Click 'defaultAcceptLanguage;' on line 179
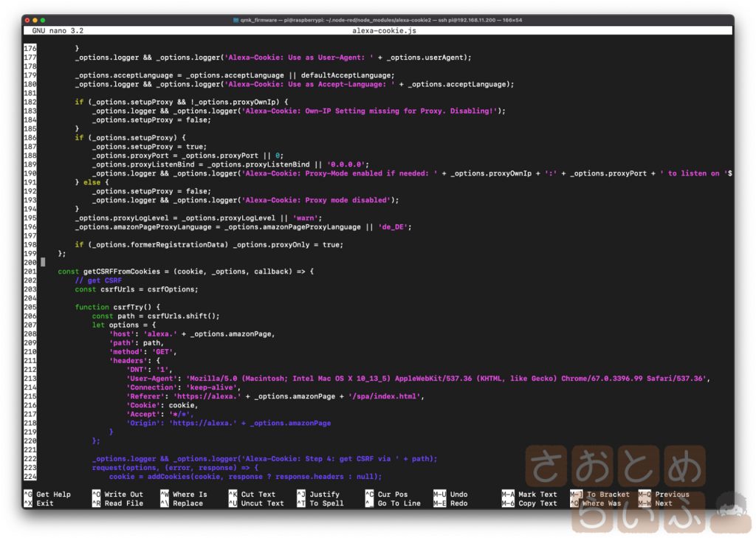Image resolution: width=756 pixels, height=538 pixels. [x=348, y=75]
